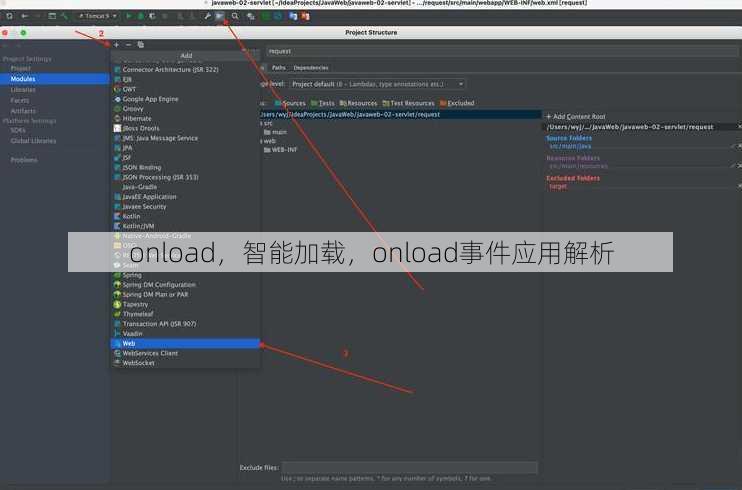Click the module name field containing request

[502, 51]
